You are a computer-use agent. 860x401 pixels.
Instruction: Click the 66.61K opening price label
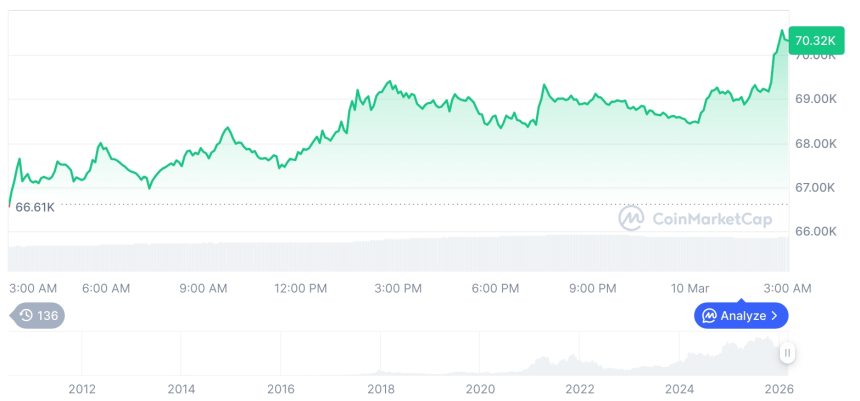click(35, 207)
